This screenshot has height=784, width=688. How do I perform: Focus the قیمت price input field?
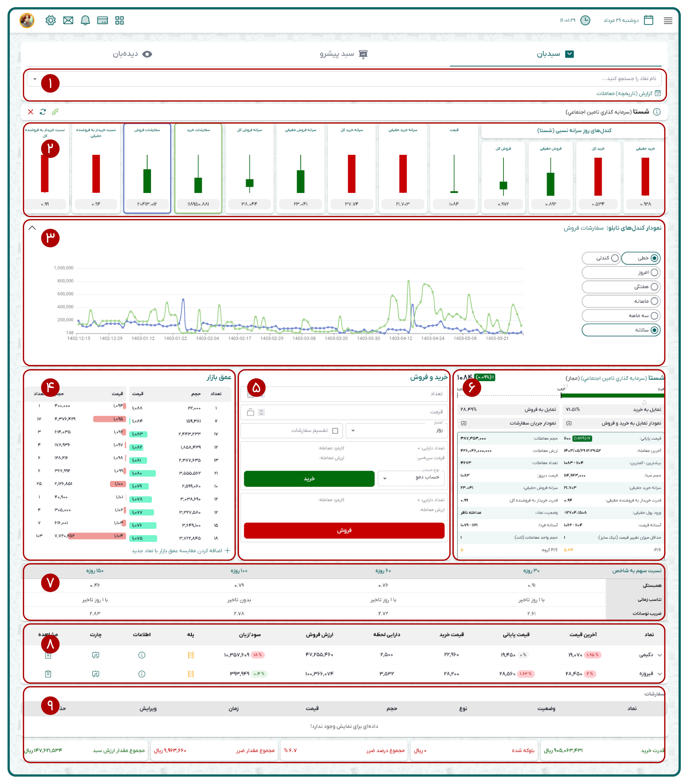coord(344,412)
